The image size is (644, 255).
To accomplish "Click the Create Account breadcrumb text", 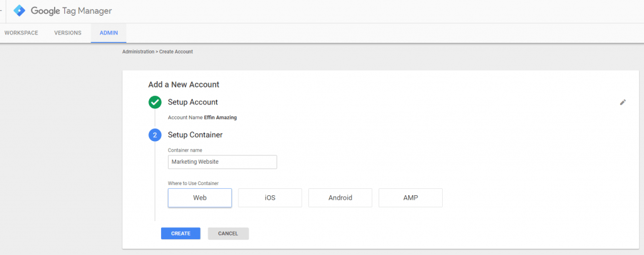I will 176,52.
